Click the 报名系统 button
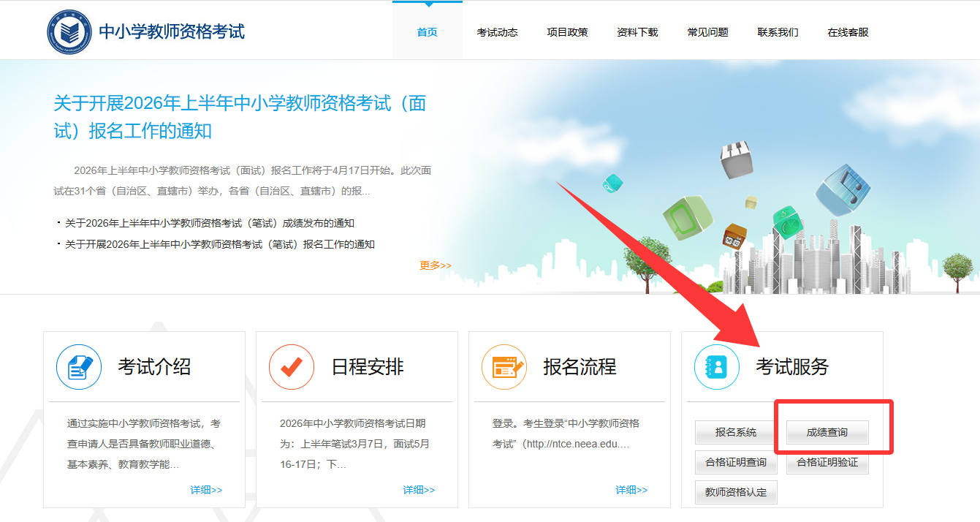 click(736, 432)
